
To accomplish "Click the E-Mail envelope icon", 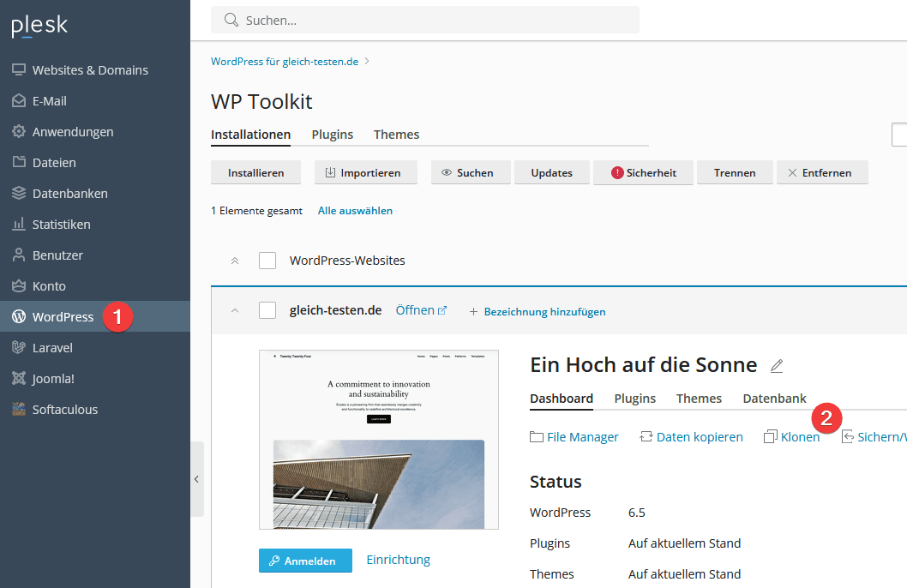I will [x=18, y=101].
